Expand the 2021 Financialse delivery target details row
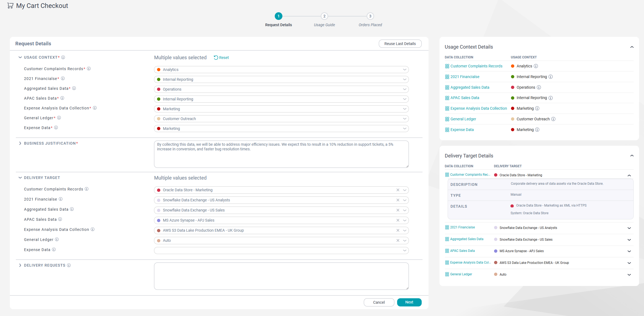644x316 pixels. tap(629, 228)
